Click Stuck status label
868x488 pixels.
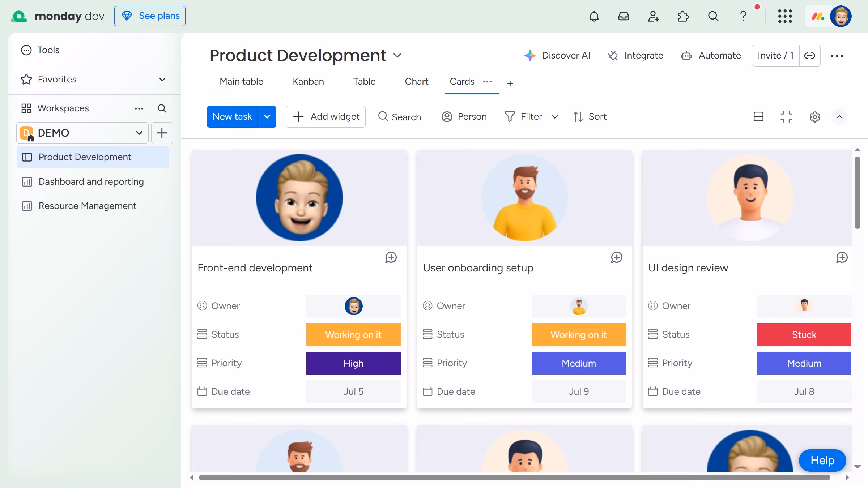(x=804, y=335)
